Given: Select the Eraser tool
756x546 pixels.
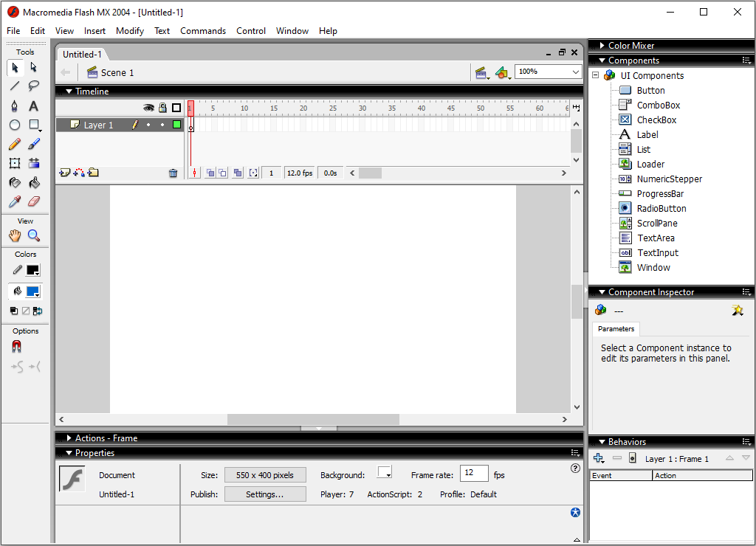Looking at the screenshot, I should pyautogui.click(x=34, y=201).
